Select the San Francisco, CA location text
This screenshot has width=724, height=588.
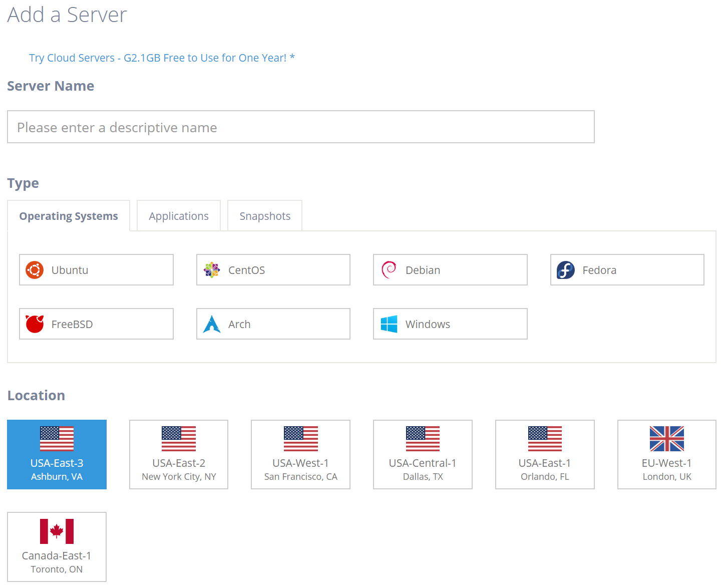click(x=301, y=477)
